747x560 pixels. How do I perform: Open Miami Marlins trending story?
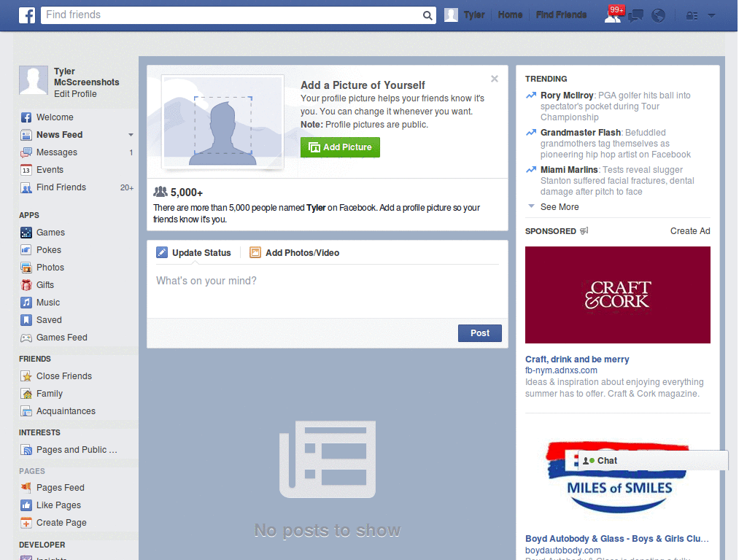(569, 169)
